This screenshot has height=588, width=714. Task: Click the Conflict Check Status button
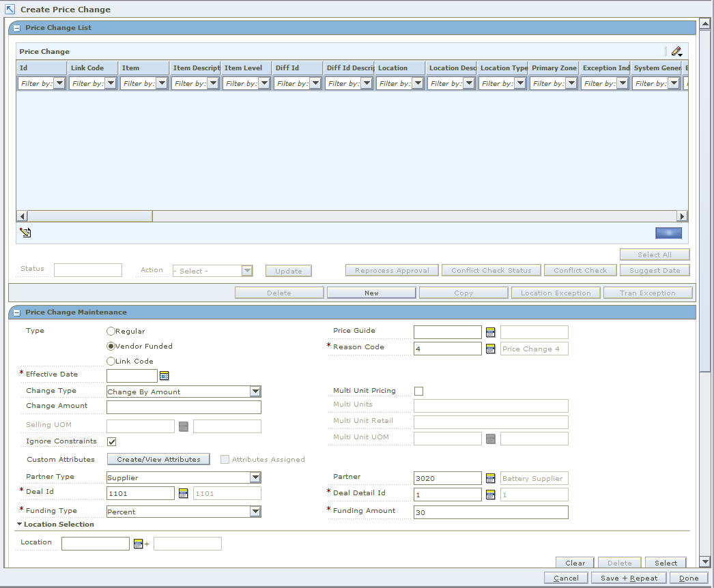pos(491,270)
